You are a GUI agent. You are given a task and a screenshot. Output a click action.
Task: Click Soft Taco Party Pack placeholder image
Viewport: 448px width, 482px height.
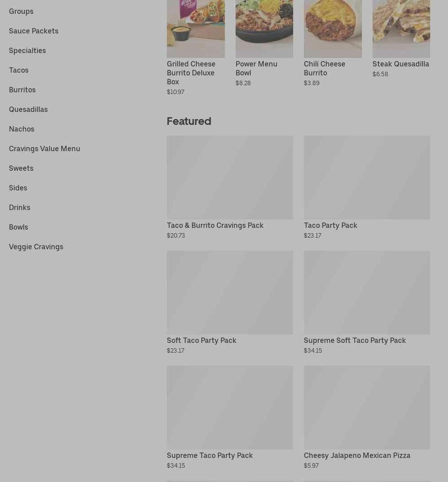point(230,292)
